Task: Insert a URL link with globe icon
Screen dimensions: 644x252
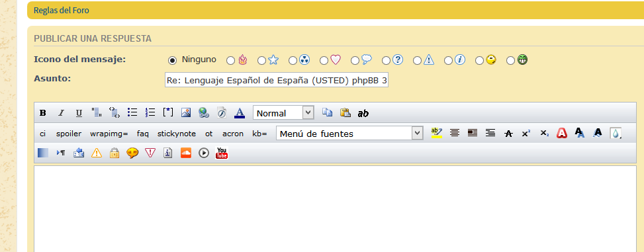Action: point(204,112)
